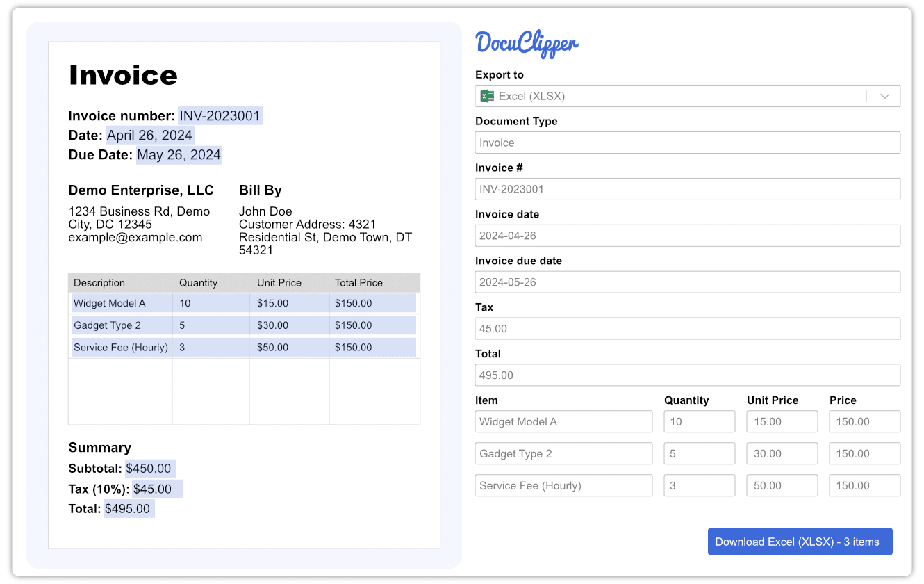Click the DocuClipper logo
Screen dimensions: 924x584
click(x=526, y=43)
